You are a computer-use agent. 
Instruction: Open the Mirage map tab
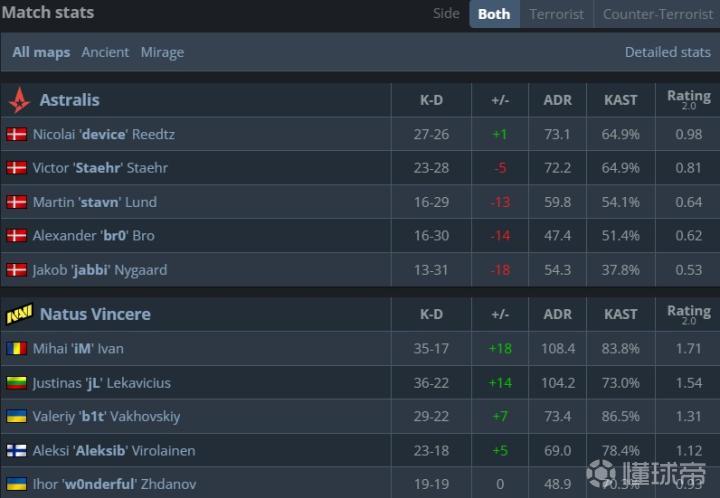(x=162, y=52)
